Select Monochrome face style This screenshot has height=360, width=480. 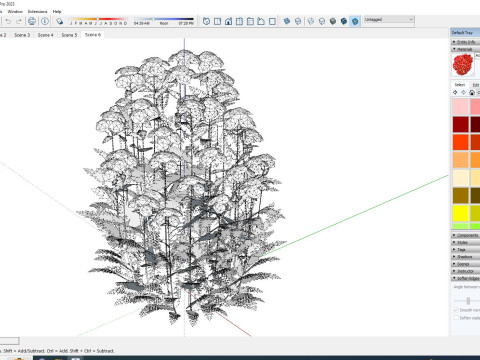pyautogui.click(x=355, y=21)
